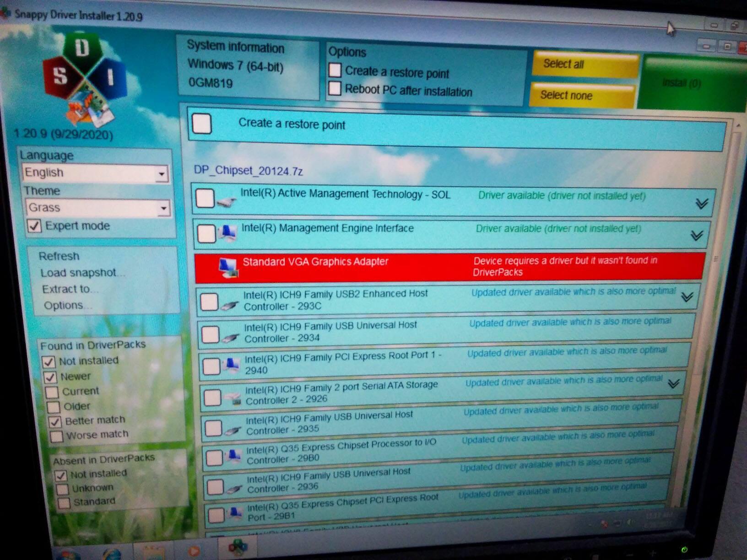Screen dimensions: 747x560
Task: Click the USB icon for USB2 Enhanced Host Controller - 293C
Action: point(230,305)
